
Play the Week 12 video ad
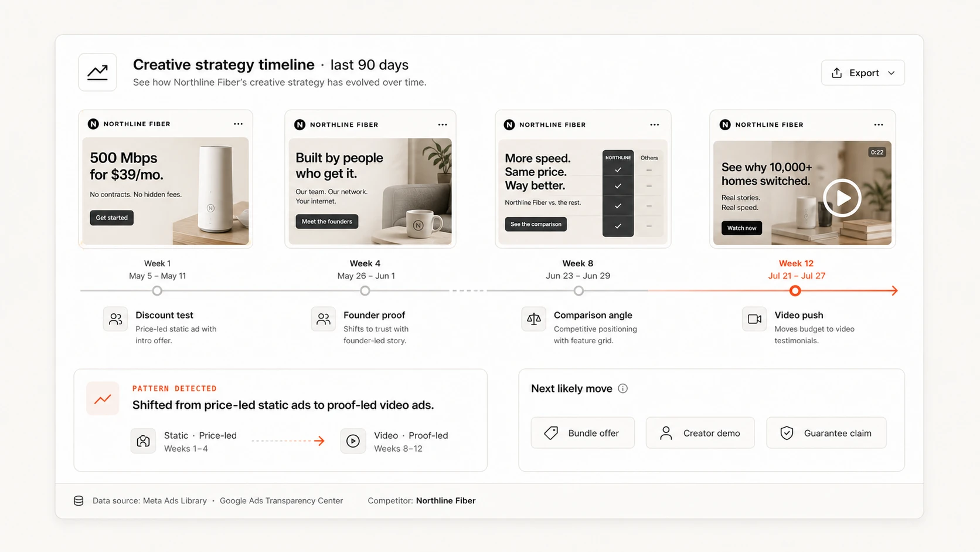(842, 198)
